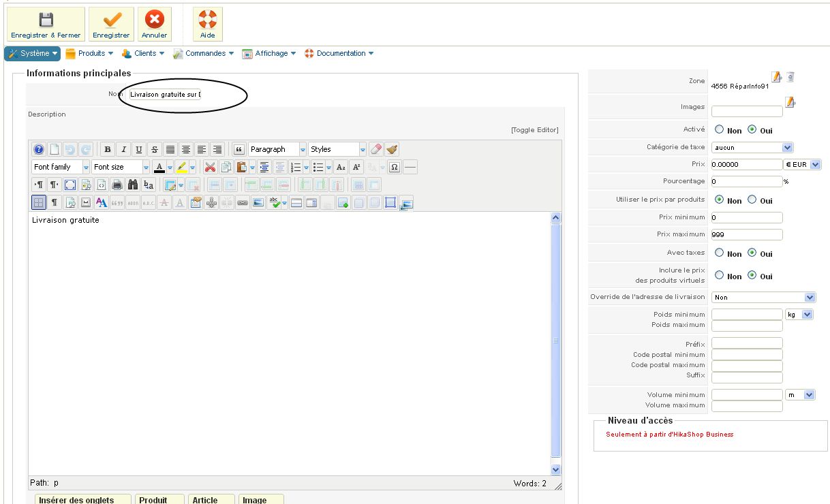Click the Enregistrer button
Viewport: 830px width, 504px height.
(111, 25)
